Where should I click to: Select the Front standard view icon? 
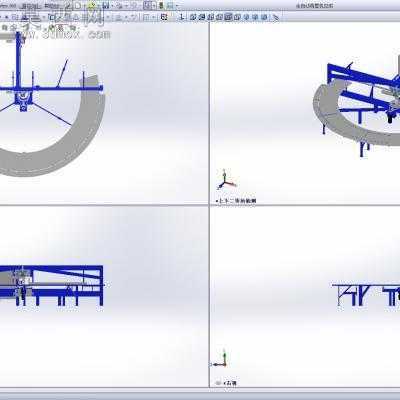(193, 17)
